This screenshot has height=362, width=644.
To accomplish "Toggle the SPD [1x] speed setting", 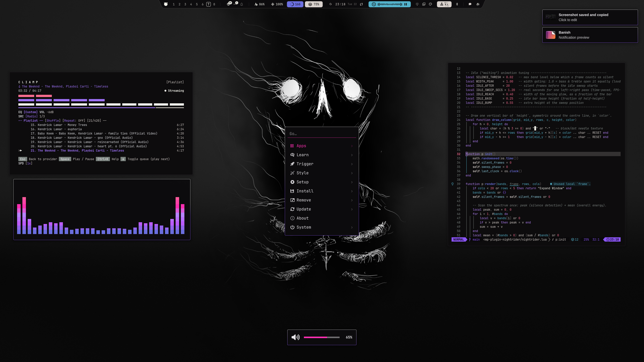I will point(25,163).
